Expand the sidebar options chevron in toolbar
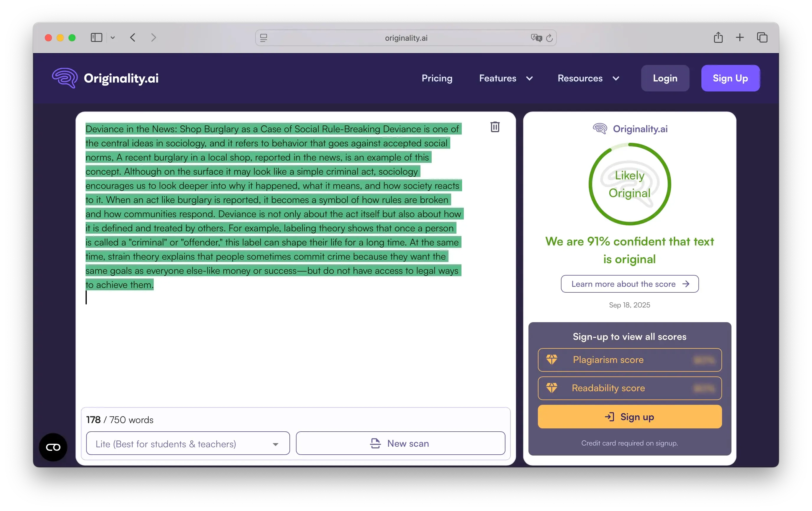Image resolution: width=812 pixels, height=511 pixels. coord(113,38)
